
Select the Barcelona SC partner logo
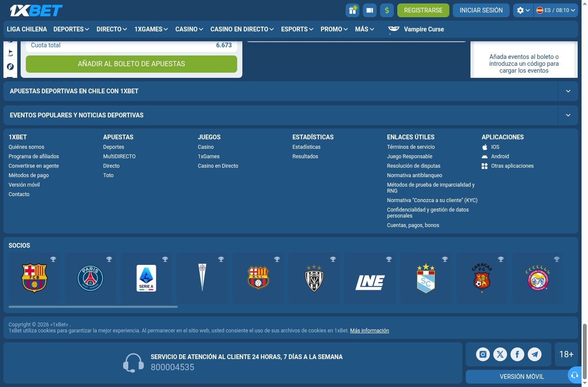click(258, 278)
